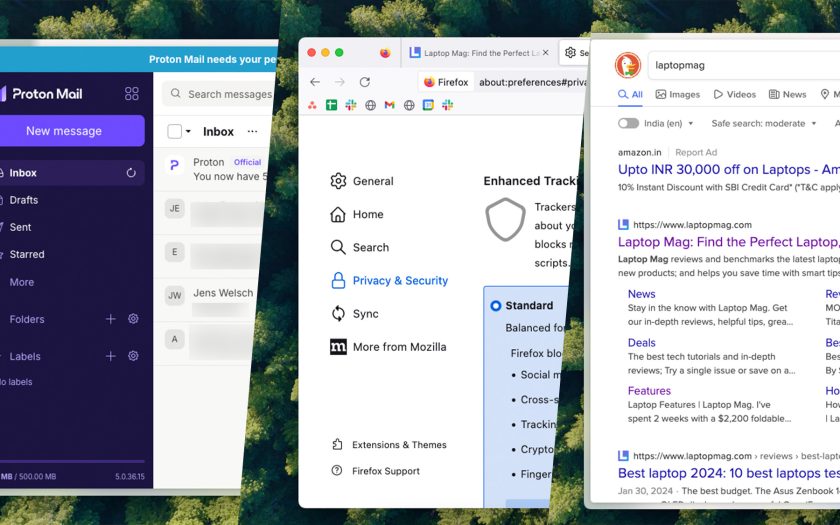
Task: Expand the select-all checkbox dropdown arrow
Action: tap(188, 131)
